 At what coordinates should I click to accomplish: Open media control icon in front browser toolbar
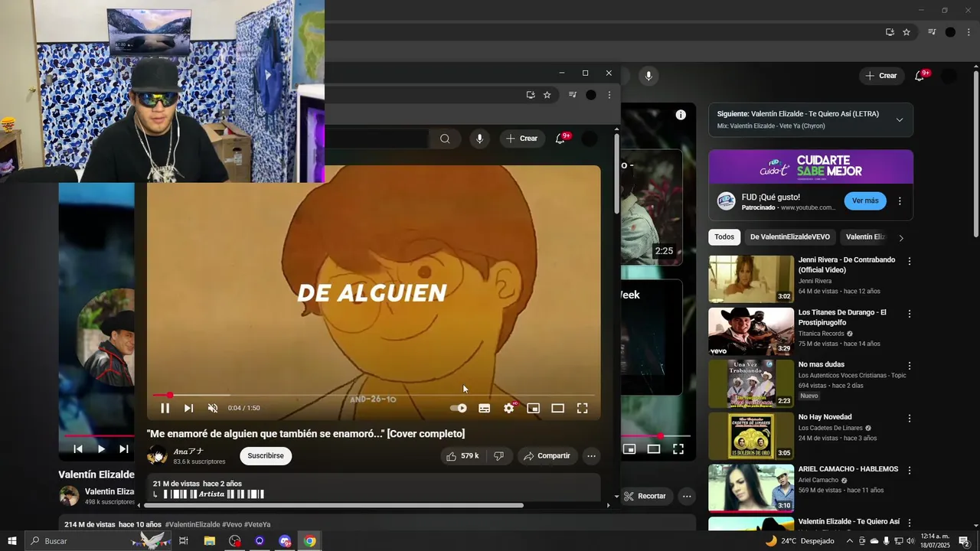[573, 95]
